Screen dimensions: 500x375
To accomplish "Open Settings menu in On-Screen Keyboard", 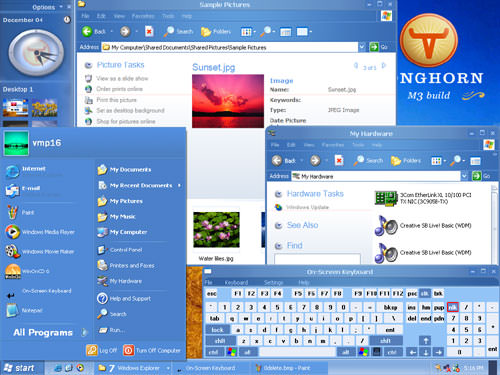I will point(273,283).
